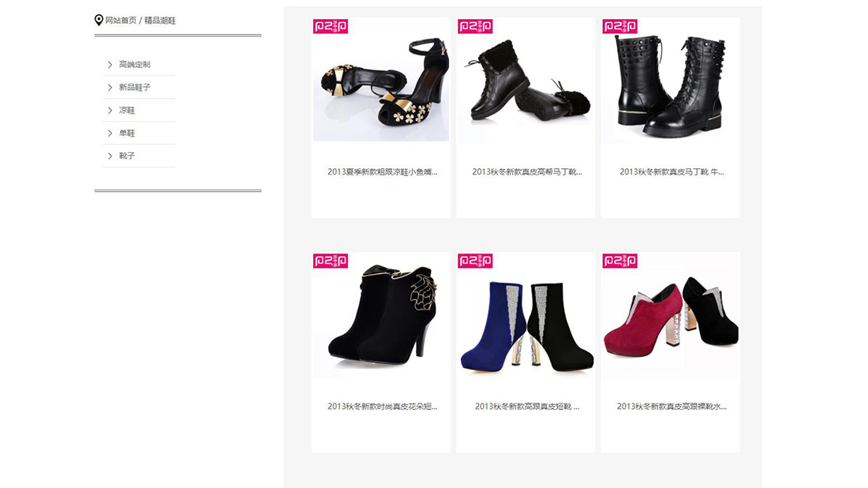Open the 靴子 category
This screenshot has height=488, width=868.
coord(127,156)
